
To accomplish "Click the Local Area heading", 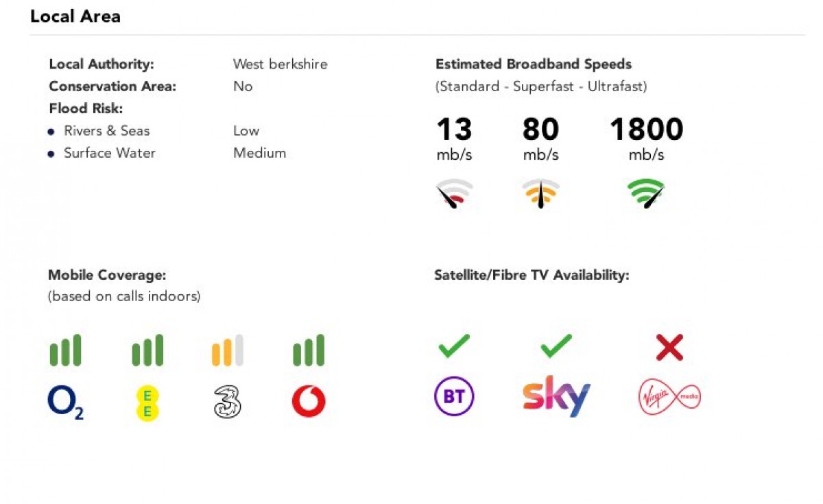I will point(75,16).
